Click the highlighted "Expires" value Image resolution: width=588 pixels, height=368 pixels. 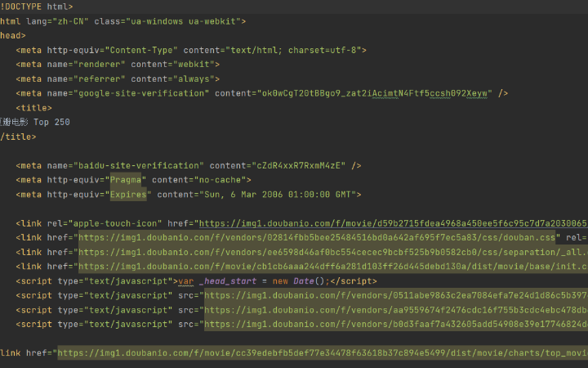[x=128, y=195]
